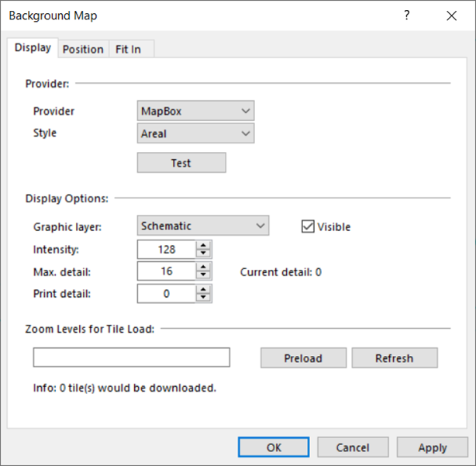The height and width of the screenshot is (466, 476).
Task: Click the help question mark icon
Action: point(407,16)
